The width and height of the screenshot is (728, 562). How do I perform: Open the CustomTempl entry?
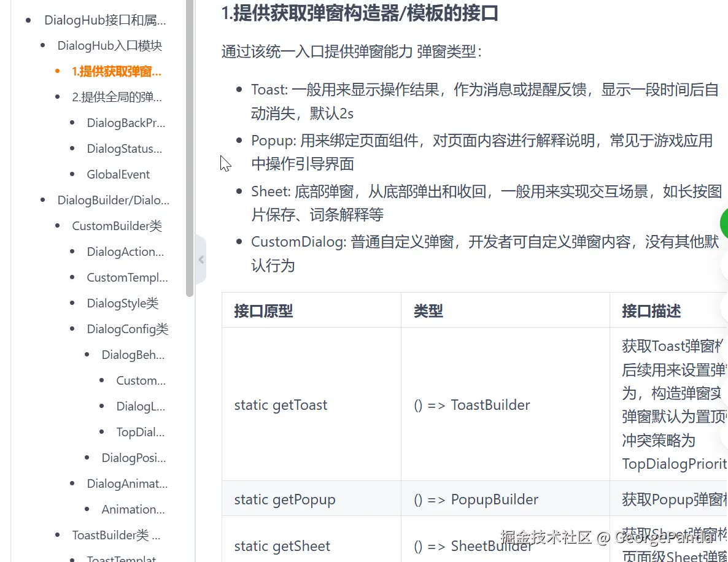click(x=127, y=277)
